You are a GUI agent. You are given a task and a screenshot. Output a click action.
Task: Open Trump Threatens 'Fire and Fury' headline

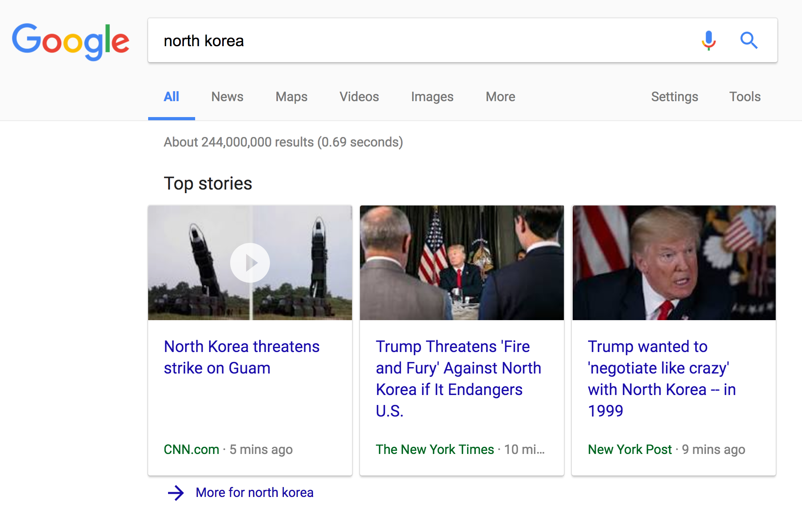(x=458, y=378)
